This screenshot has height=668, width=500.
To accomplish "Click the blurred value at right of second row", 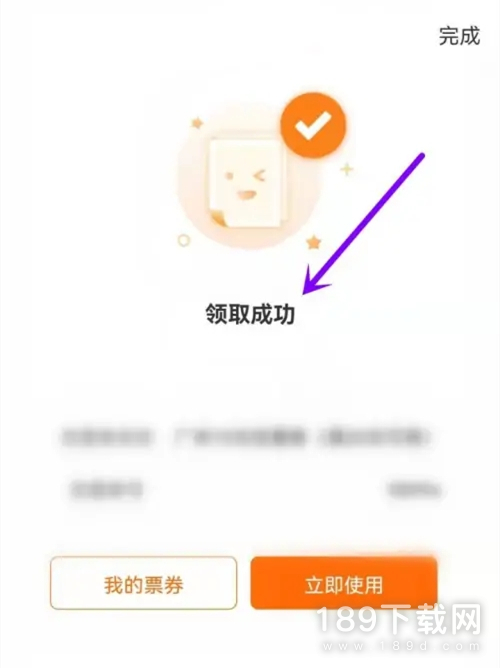I will coord(414,489).
